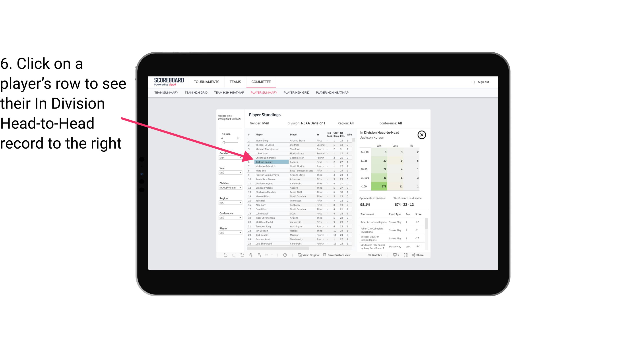
Task: Click TOURNAMENTS navigation menu item
Action: 206,82
